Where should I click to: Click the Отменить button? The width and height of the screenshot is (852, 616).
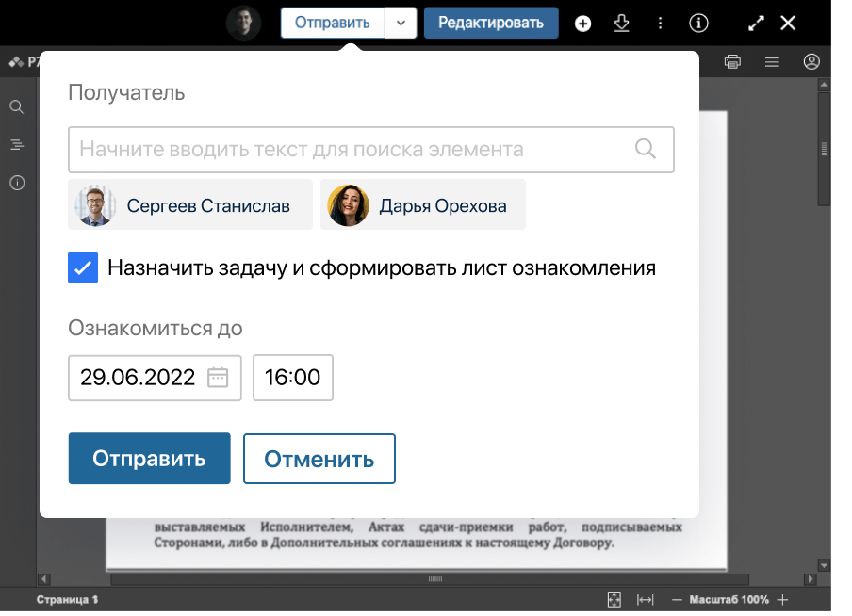pos(319,459)
